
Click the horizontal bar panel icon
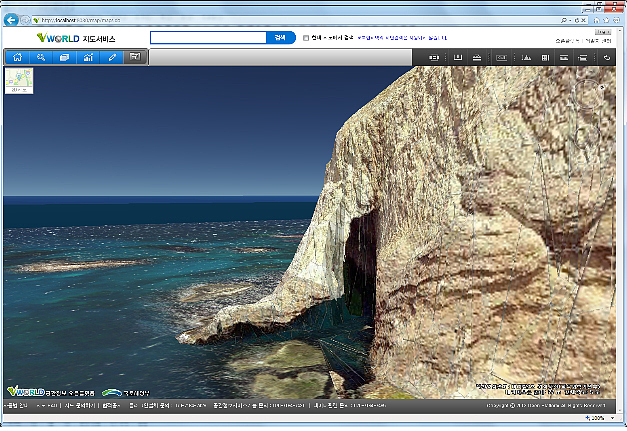pos(564,58)
